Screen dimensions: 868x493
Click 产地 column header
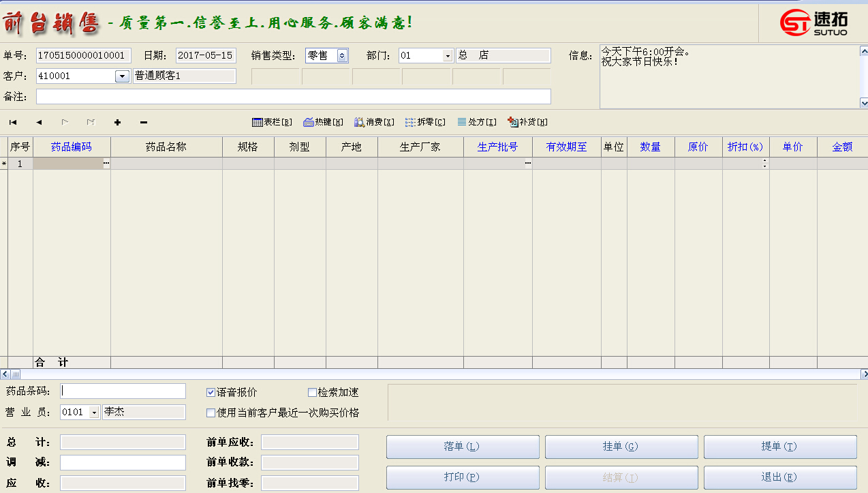[352, 147]
